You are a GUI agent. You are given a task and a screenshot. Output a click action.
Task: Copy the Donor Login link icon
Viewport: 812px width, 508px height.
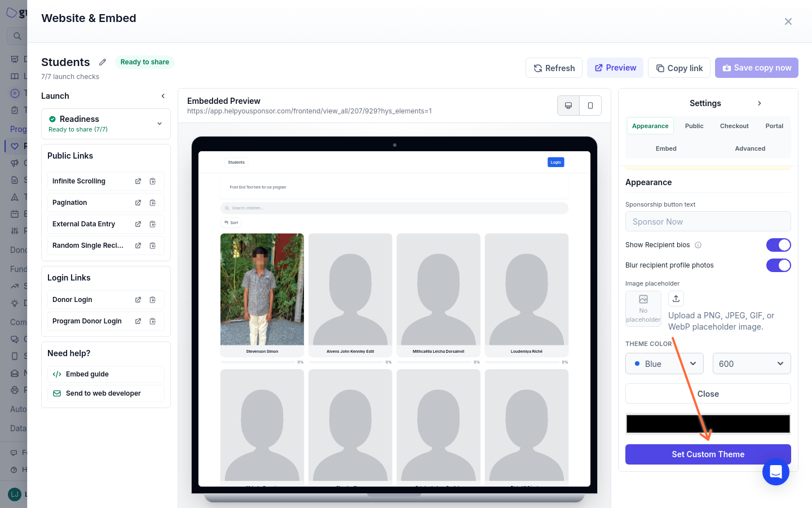[x=153, y=300]
